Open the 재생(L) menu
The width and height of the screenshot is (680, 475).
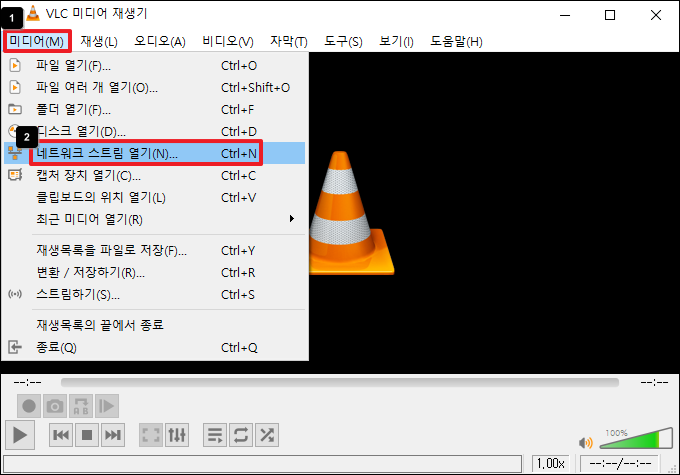pyautogui.click(x=99, y=42)
